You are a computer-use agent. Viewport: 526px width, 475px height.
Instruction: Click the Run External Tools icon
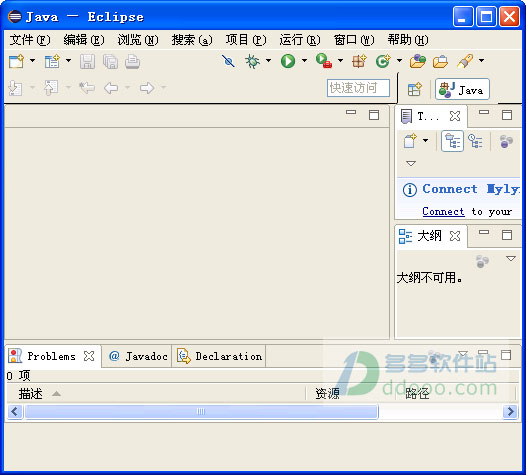pos(324,61)
